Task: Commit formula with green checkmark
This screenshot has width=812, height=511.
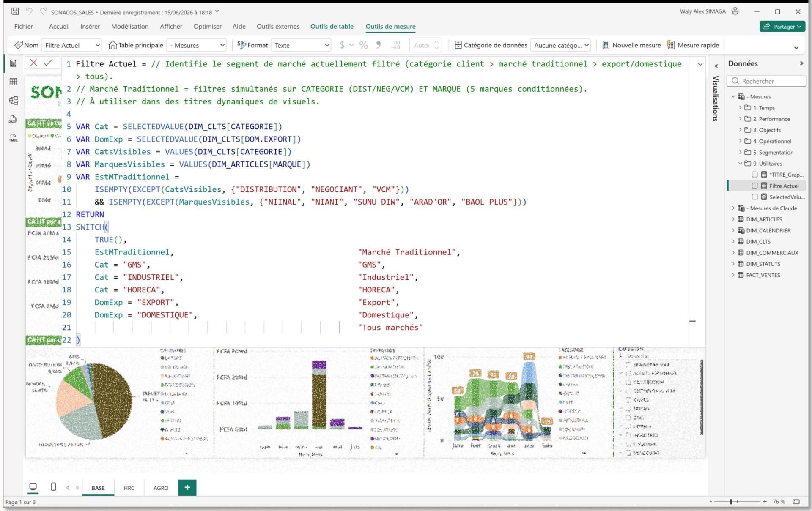Action: tap(48, 63)
